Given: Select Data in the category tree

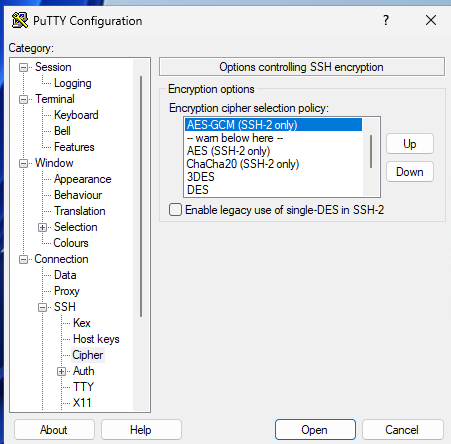Looking at the screenshot, I should 65,275.
